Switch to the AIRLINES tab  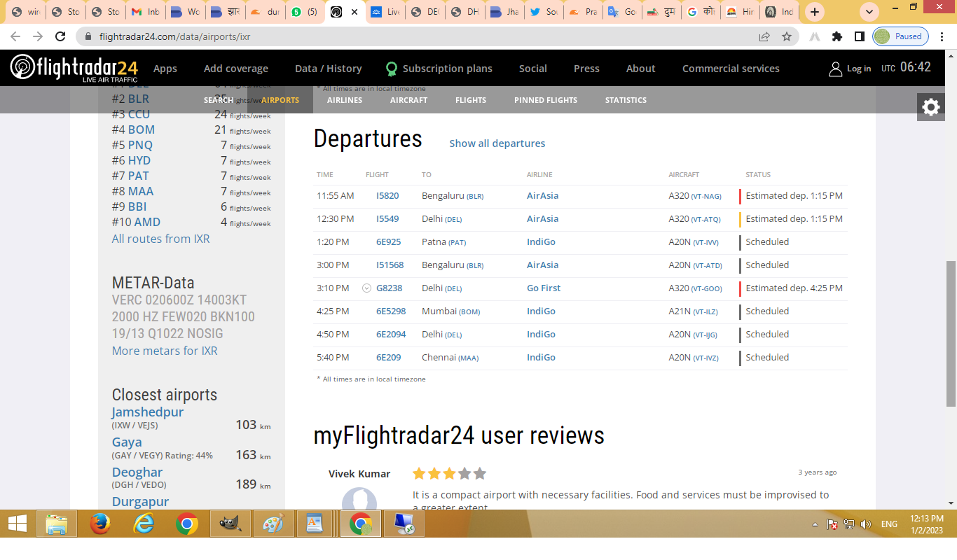tap(345, 100)
